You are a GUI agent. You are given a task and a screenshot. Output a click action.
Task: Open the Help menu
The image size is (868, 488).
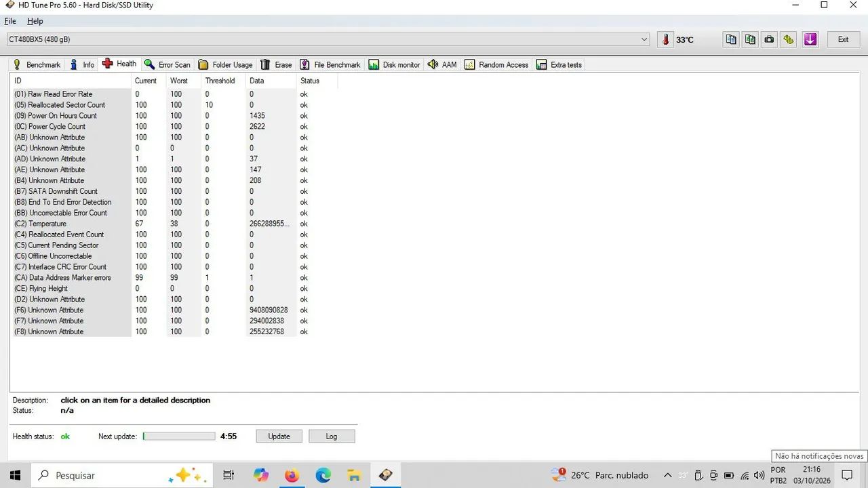pos(35,21)
